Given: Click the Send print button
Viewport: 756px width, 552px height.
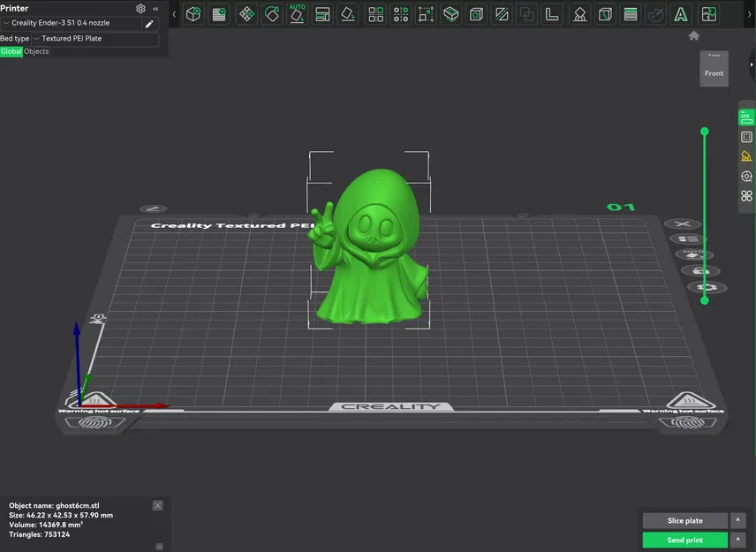Looking at the screenshot, I should (x=684, y=540).
